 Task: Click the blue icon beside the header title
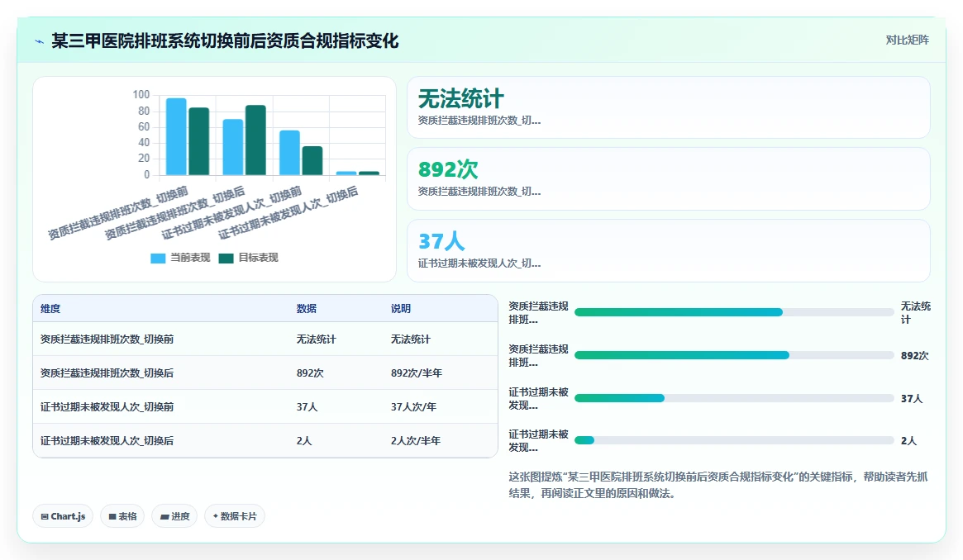[40, 41]
